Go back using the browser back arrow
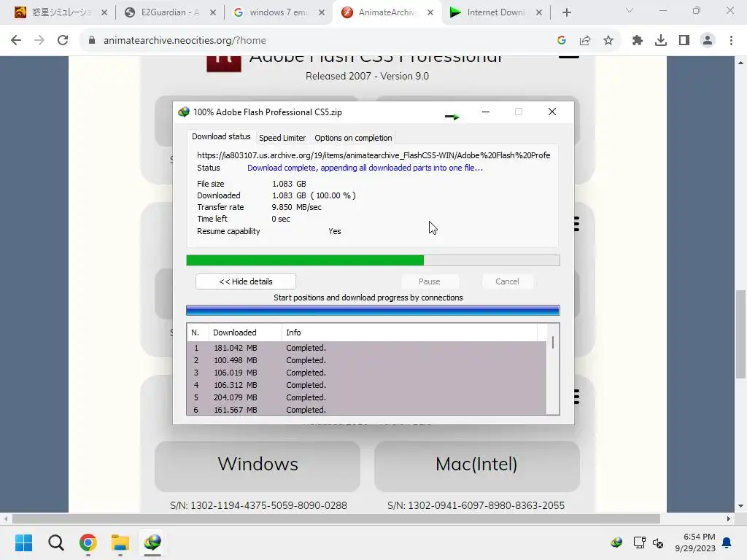This screenshot has width=747, height=560. pos(16,41)
